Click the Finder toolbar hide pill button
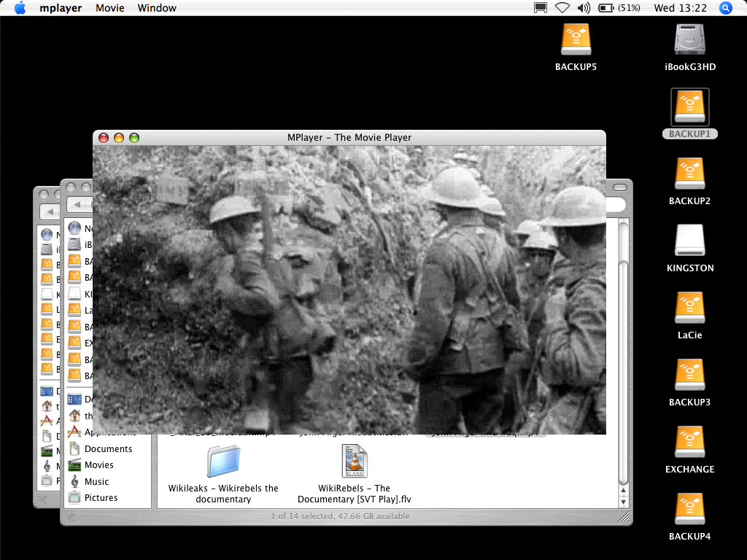 point(620,187)
